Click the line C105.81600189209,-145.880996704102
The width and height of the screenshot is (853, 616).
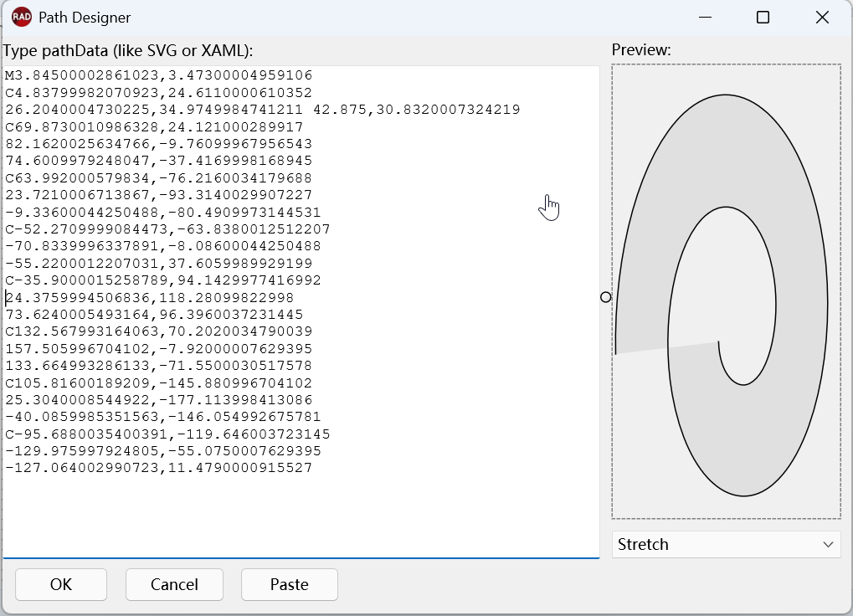tap(159, 382)
